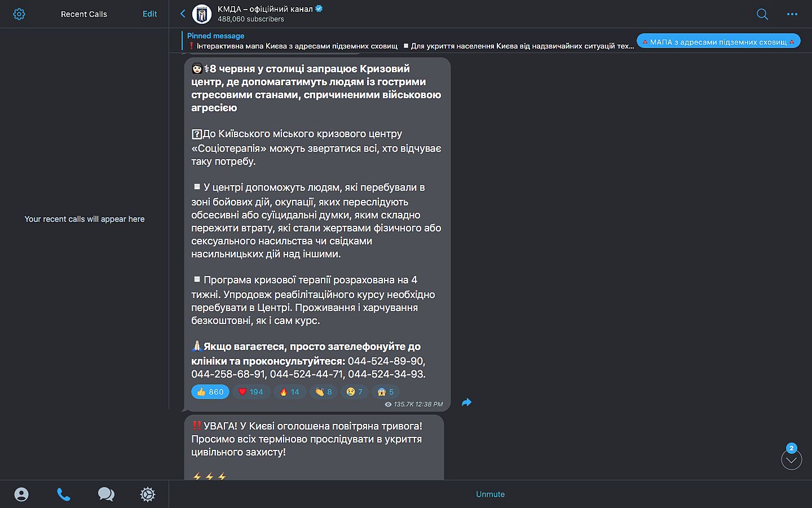
Task: Open the МАПА з адресами підземних сховищ button
Action: pyautogui.click(x=718, y=42)
